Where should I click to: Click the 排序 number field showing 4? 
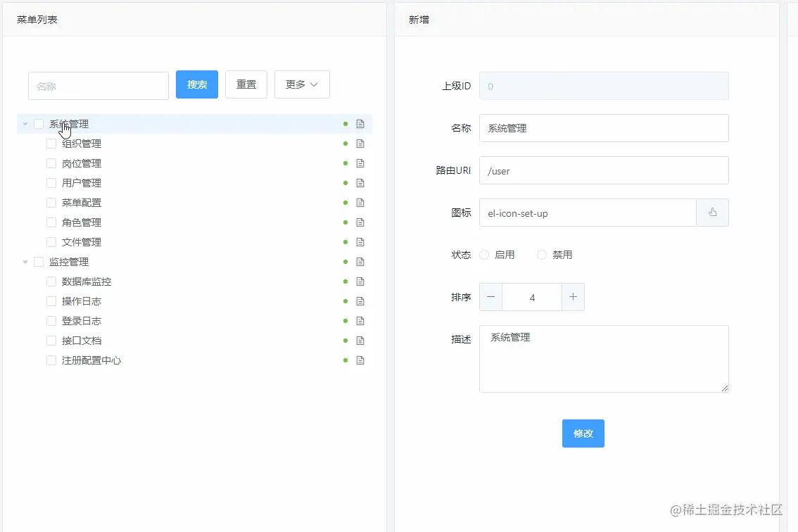tap(532, 297)
